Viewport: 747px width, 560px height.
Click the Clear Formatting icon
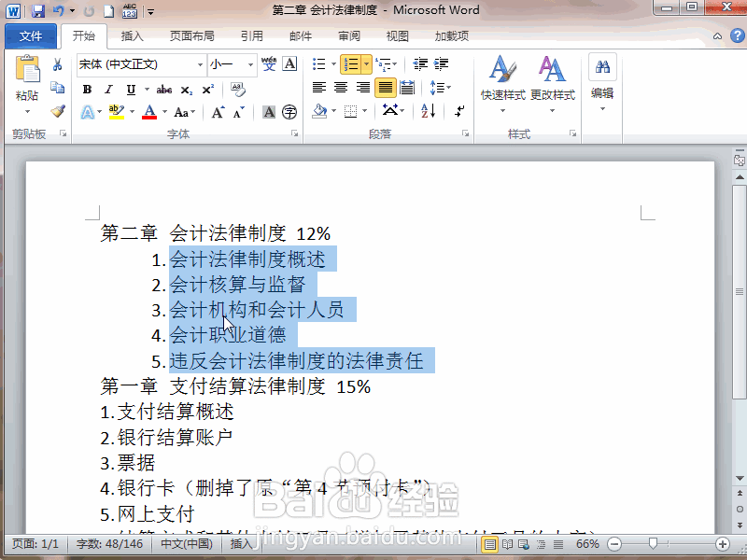[x=236, y=90]
